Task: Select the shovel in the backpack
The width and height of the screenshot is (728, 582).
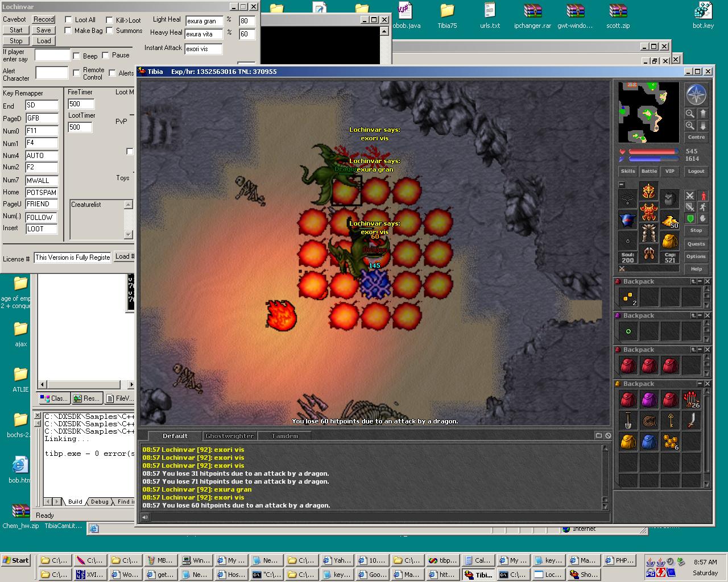Action: pos(628,421)
